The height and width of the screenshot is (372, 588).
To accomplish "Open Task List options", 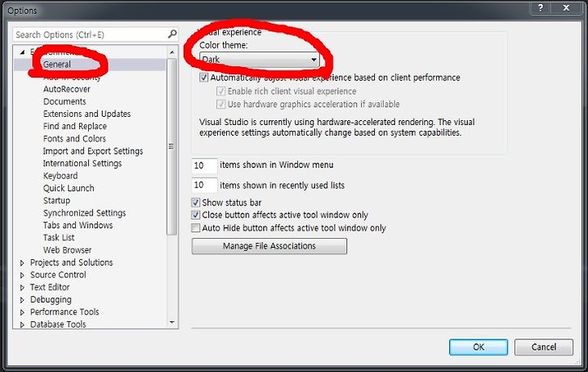I will 59,238.
